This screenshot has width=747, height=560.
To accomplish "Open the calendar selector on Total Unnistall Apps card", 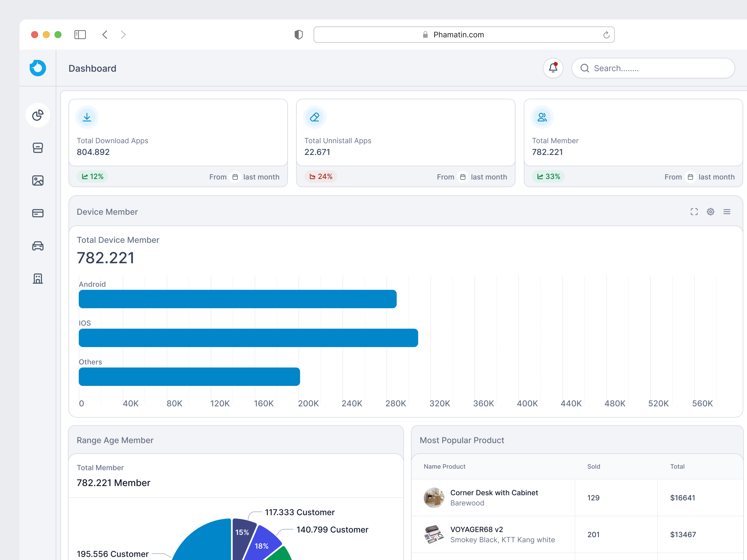I will (x=463, y=177).
